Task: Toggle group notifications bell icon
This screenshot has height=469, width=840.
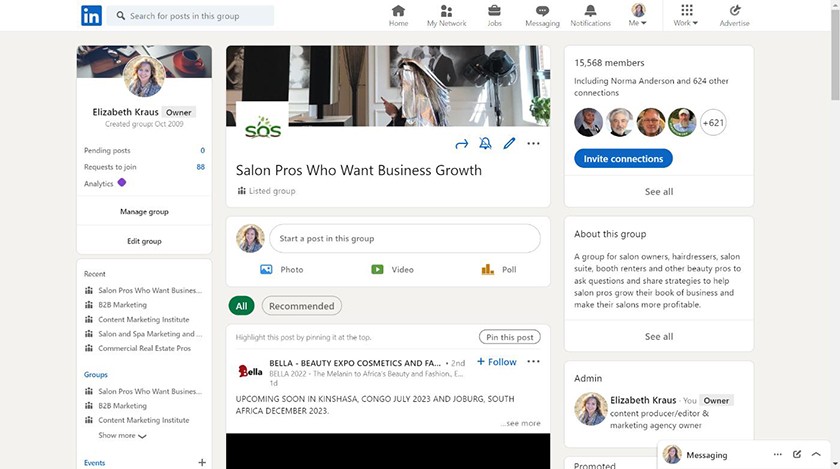Action: click(485, 144)
